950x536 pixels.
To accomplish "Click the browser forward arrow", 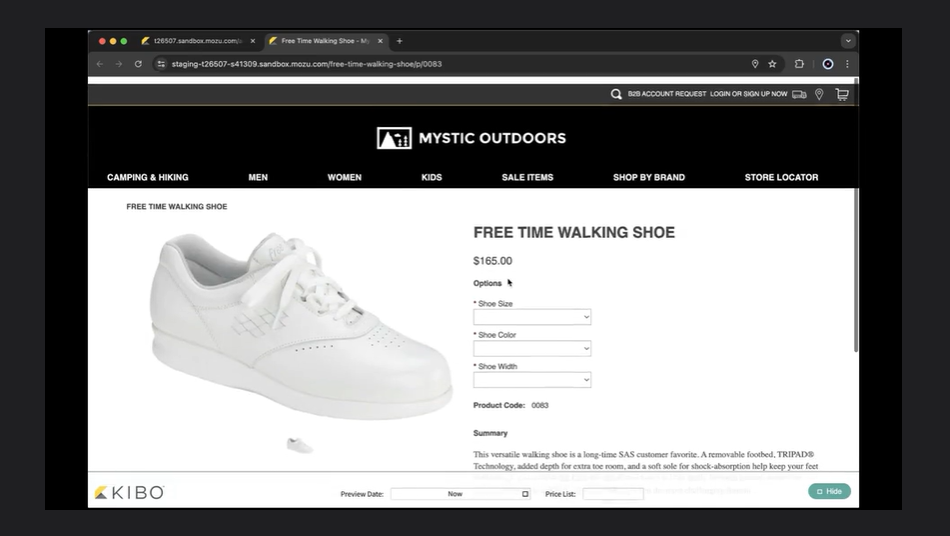I will [119, 64].
